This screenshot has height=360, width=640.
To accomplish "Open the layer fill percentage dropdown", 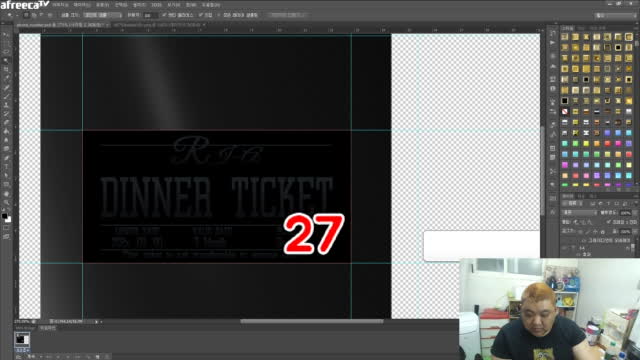I will pos(626,231).
